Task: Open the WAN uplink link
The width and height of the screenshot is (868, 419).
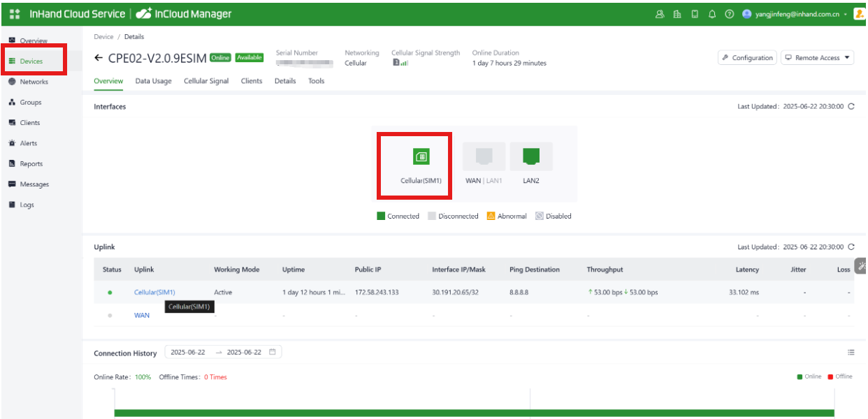Action: (x=142, y=316)
